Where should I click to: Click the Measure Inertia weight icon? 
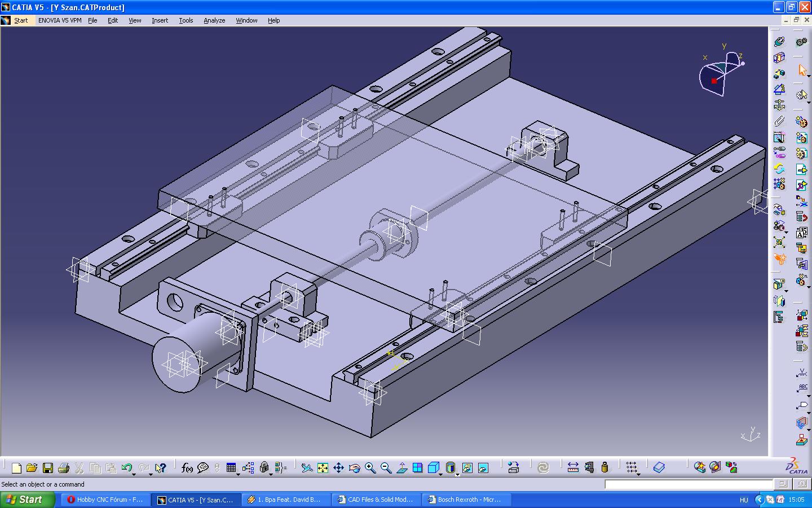(604, 468)
